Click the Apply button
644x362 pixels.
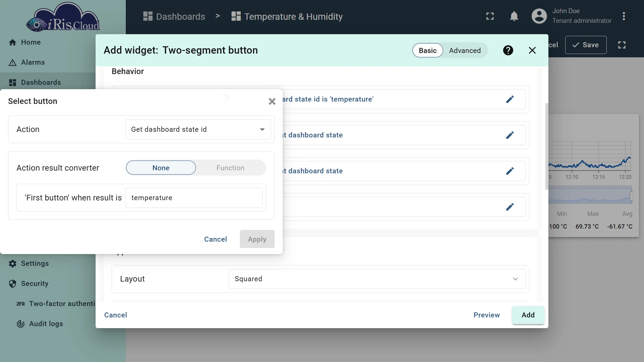[x=257, y=239]
